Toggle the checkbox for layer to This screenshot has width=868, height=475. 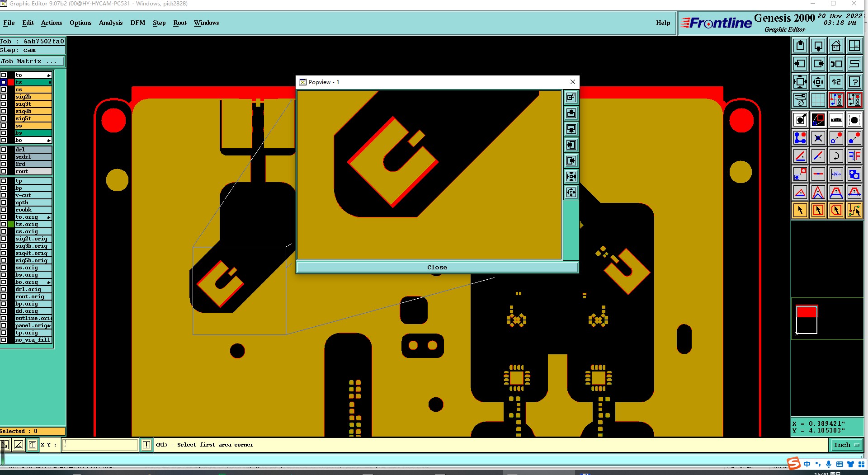coord(4,75)
